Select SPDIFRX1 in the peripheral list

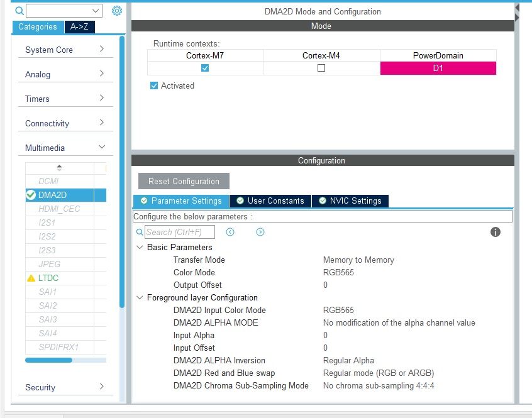[59, 347]
